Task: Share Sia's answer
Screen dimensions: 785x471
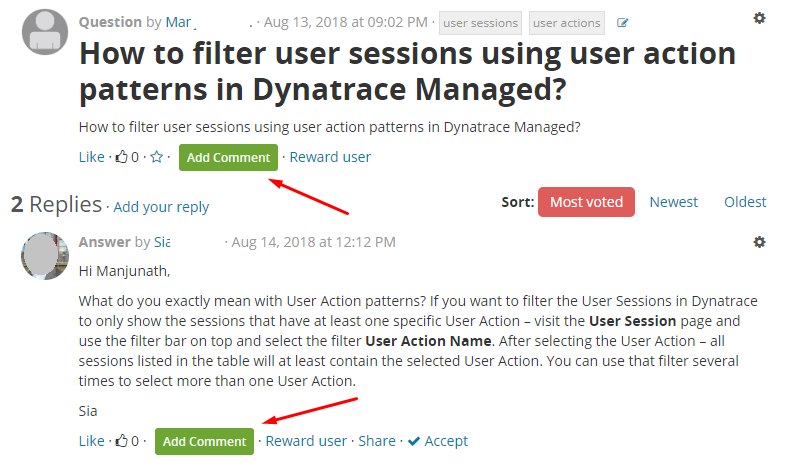Action: (x=377, y=441)
